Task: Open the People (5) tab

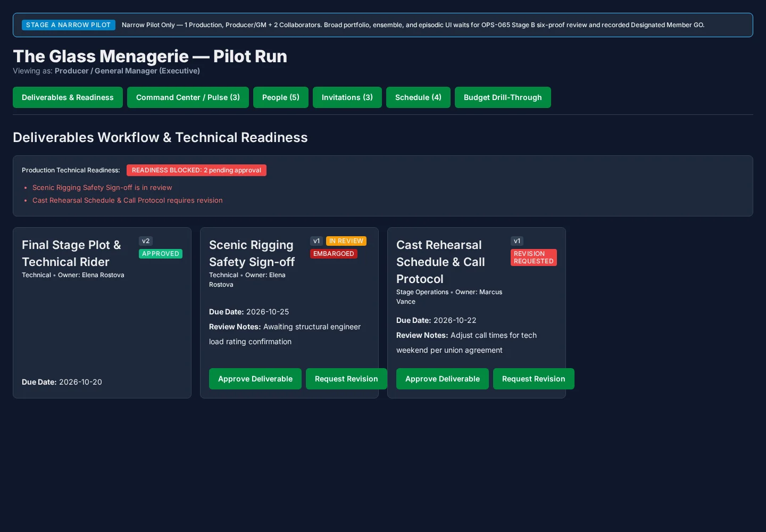Action: click(x=281, y=97)
